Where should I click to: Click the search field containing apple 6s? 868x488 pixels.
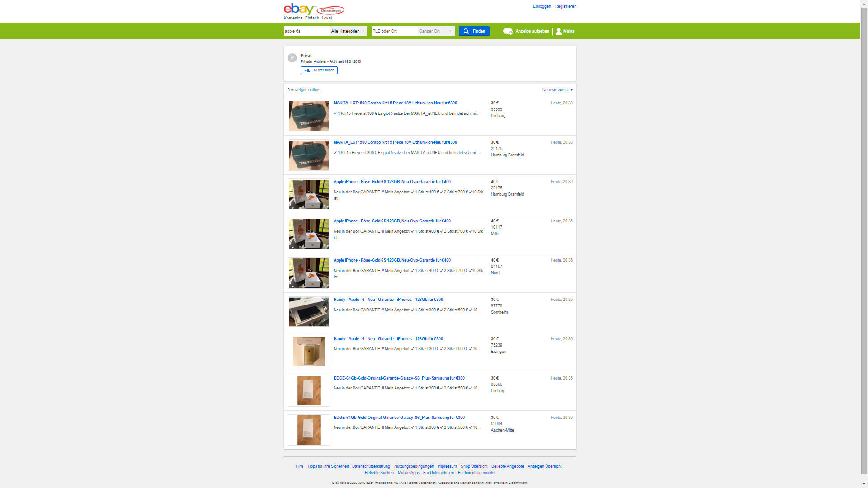307,31
